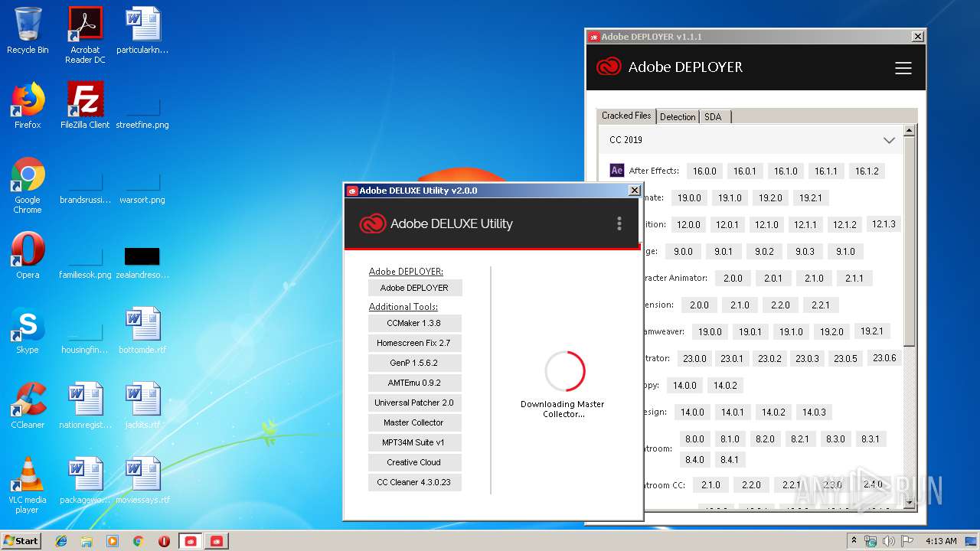Launch GenP 1.5.6.2
Viewport: 980px width, 551px height.
click(x=414, y=363)
